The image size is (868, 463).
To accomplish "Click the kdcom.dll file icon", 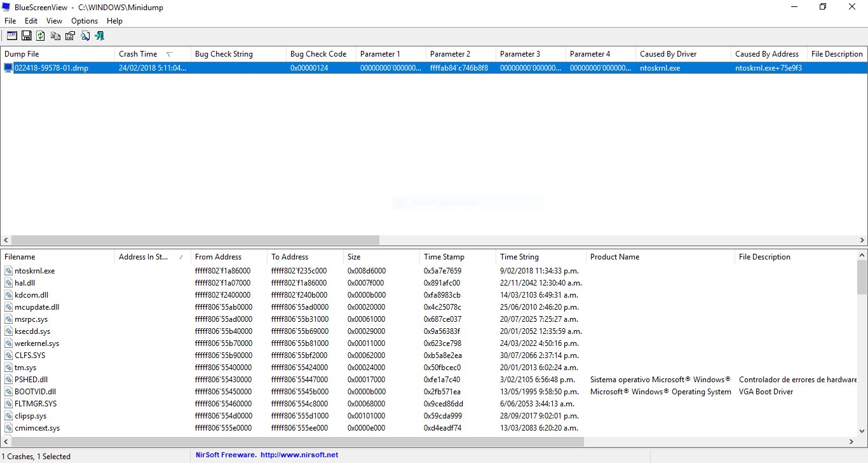I will [8, 295].
